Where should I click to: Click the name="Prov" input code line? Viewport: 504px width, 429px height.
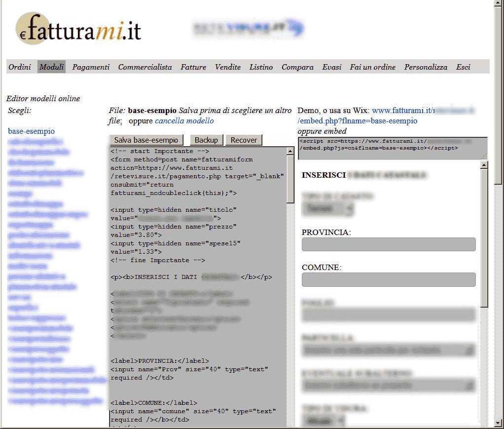(189, 369)
